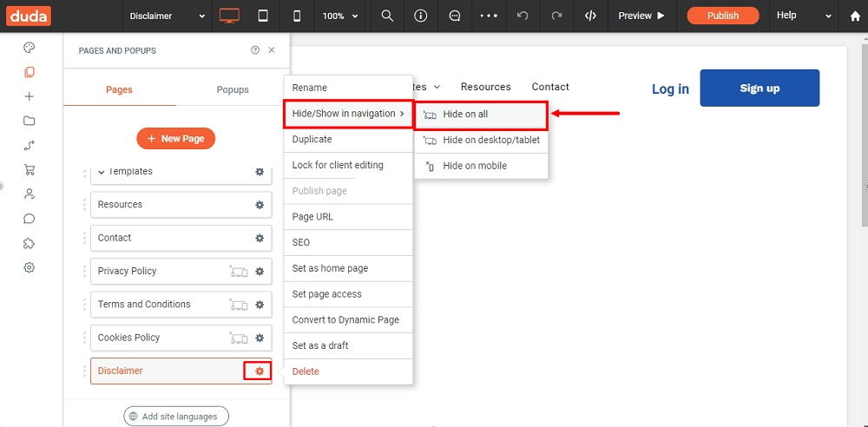Viewport: 868px width, 427px height.
Task: Choose Duplicate from context menu
Action: click(x=348, y=140)
